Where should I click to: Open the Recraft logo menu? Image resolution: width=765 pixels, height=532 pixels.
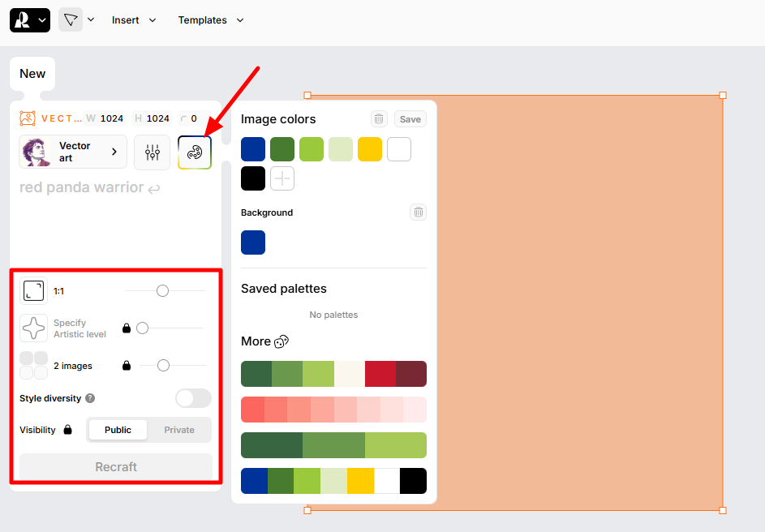pyautogui.click(x=30, y=20)
